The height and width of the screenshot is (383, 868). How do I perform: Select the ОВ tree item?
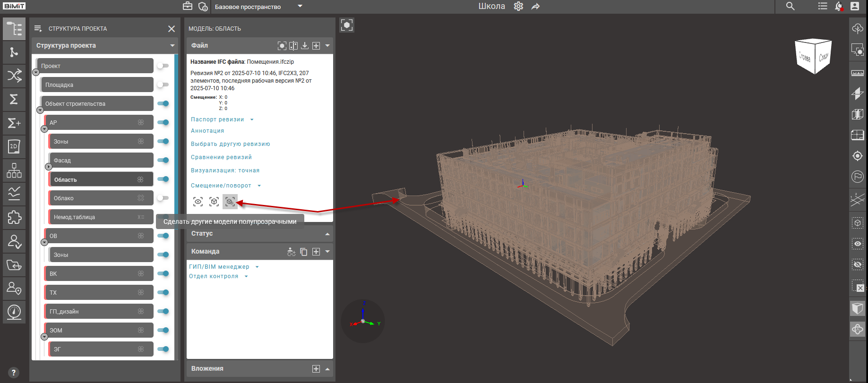coord(99,236)
